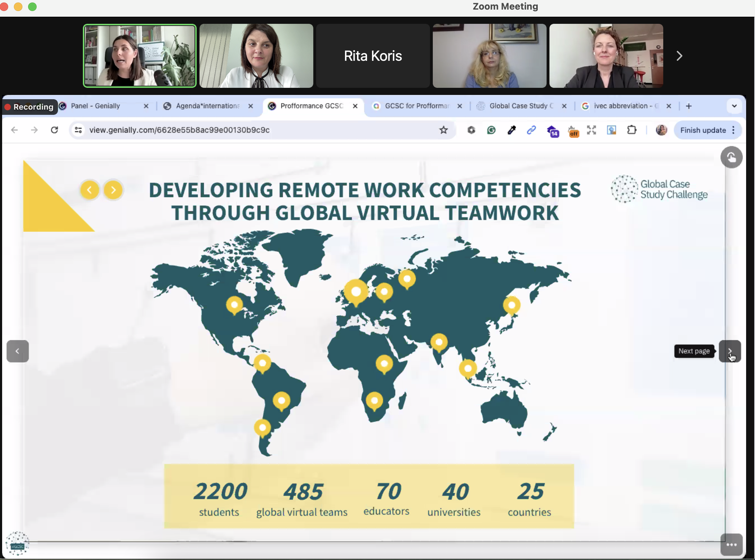Click the fullscreen arrows extension icon
This screenshot has width=755, height=560.
pos(591,130)
